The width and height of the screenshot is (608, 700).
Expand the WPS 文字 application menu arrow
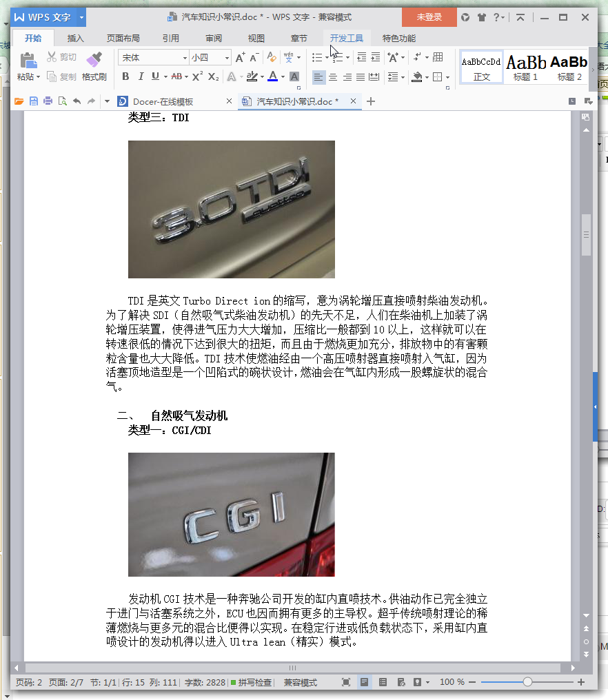[81, 17]
